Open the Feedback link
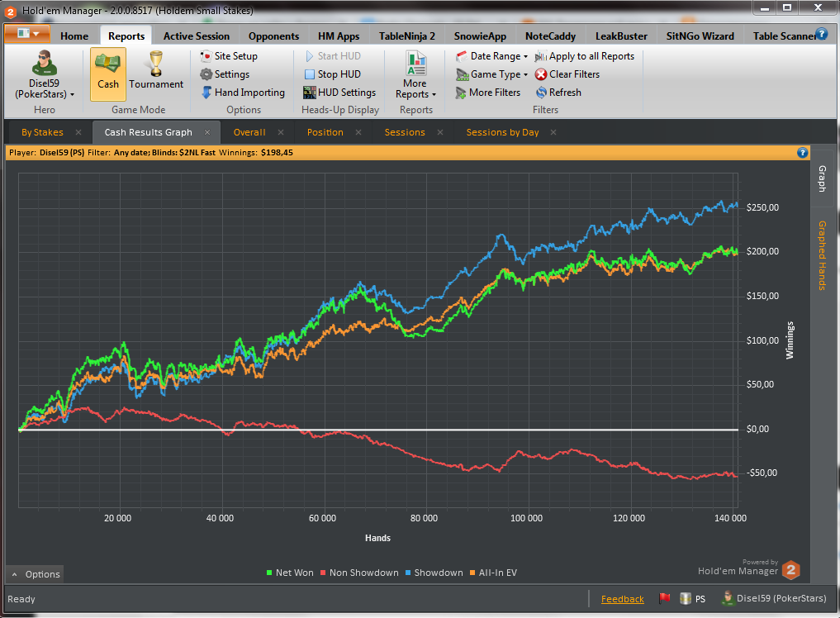 (623, 599)
